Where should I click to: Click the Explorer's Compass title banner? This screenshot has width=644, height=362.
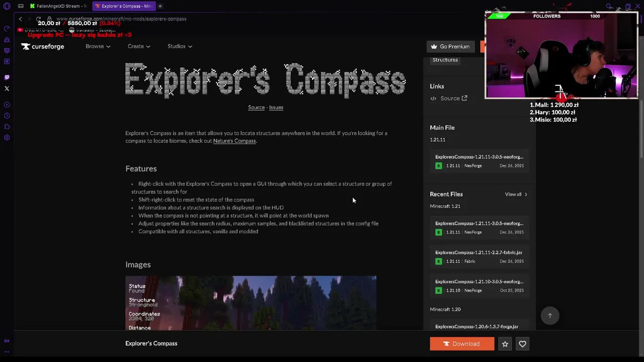click(x=265, y=80)
